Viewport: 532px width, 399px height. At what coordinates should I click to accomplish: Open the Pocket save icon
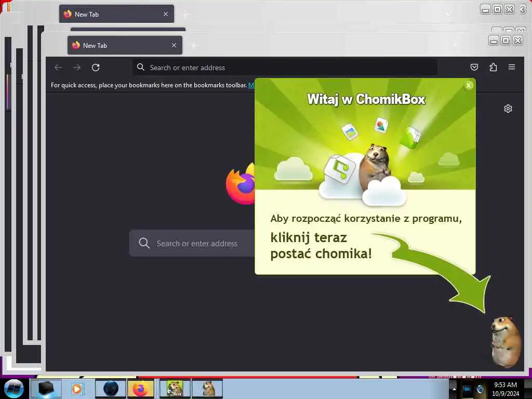pos(474,67)
